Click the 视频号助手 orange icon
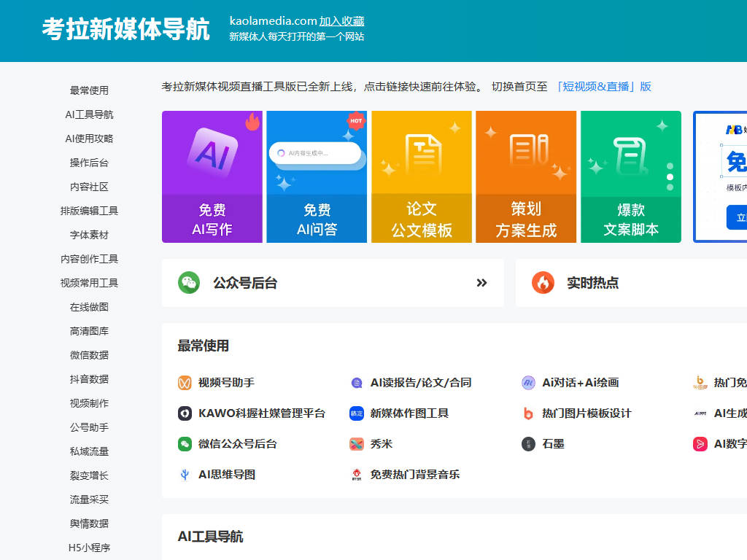This screenshot has height=560, width=747. (185, 383)
